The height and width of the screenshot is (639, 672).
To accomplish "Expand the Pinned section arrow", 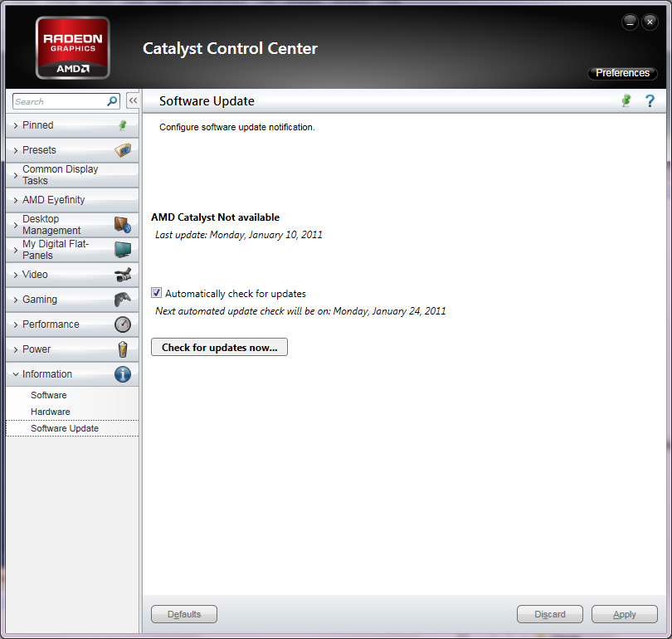I will point(16,125).
